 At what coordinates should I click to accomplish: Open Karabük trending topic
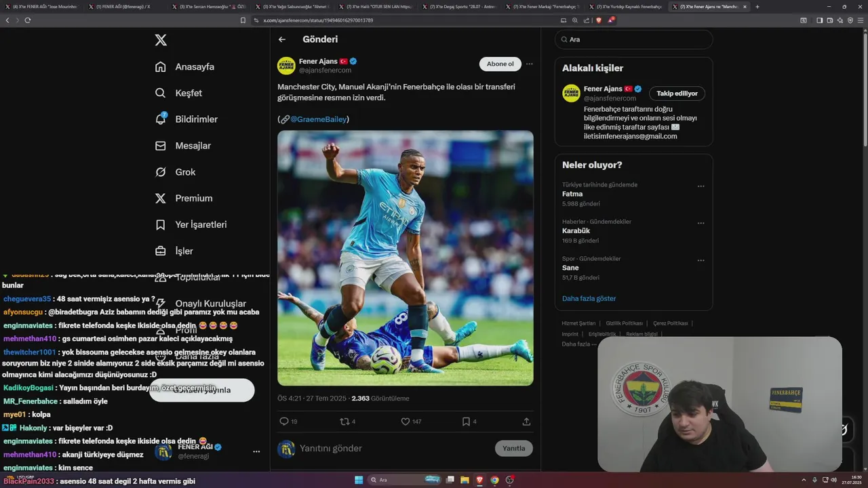(x=576, y=230)
